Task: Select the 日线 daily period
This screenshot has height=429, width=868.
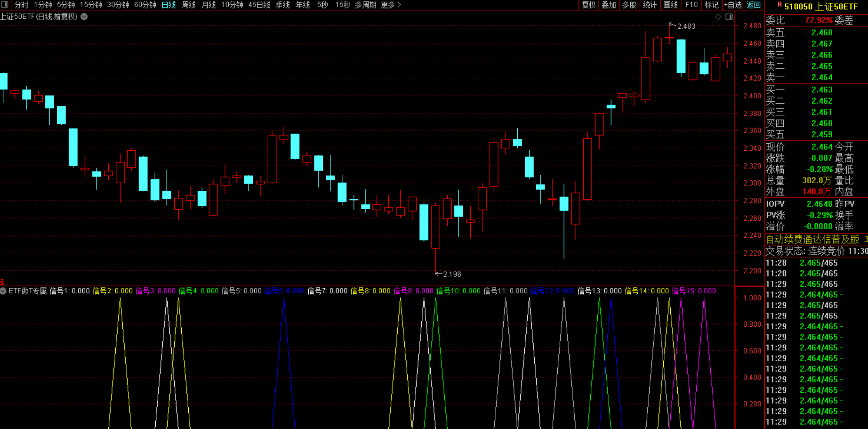Action: pyautogui.click(x=169, y=5)
